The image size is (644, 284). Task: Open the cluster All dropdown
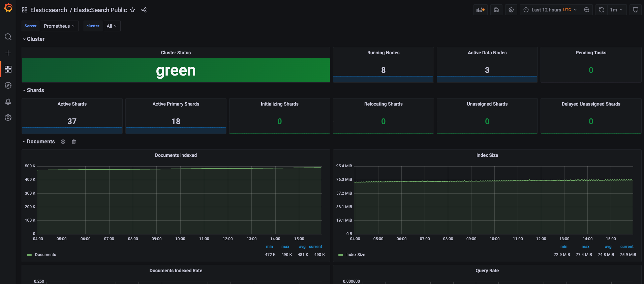[x=112, y=26]
